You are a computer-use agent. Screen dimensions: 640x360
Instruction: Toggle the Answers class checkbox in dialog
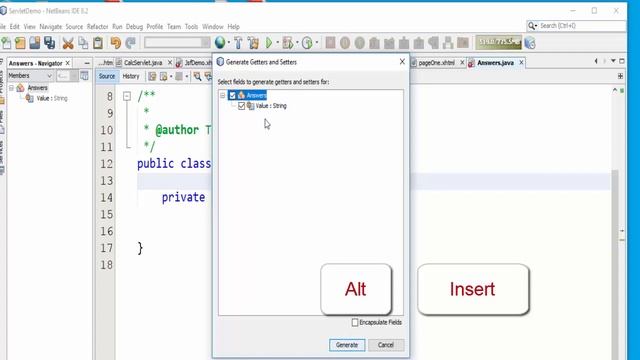[232, 96]
